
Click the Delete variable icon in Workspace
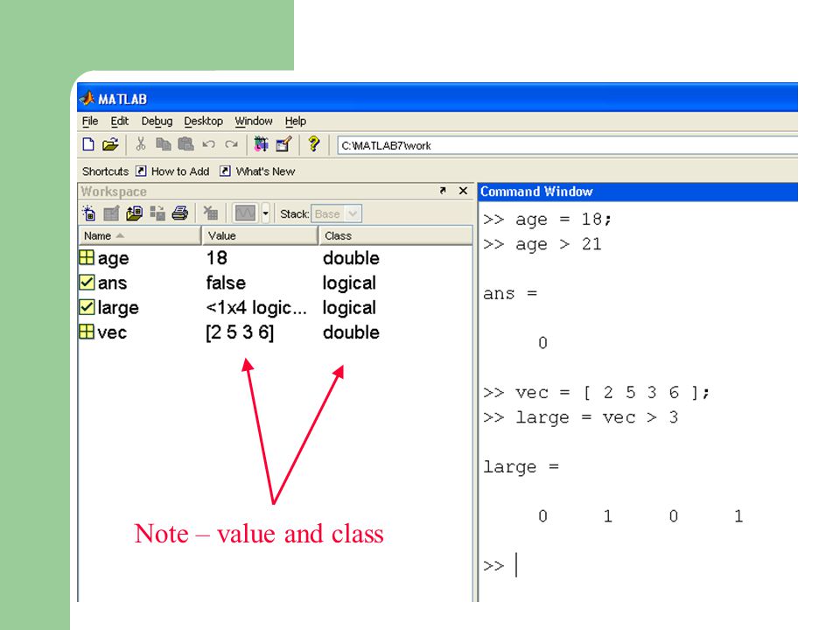point(211,213)
